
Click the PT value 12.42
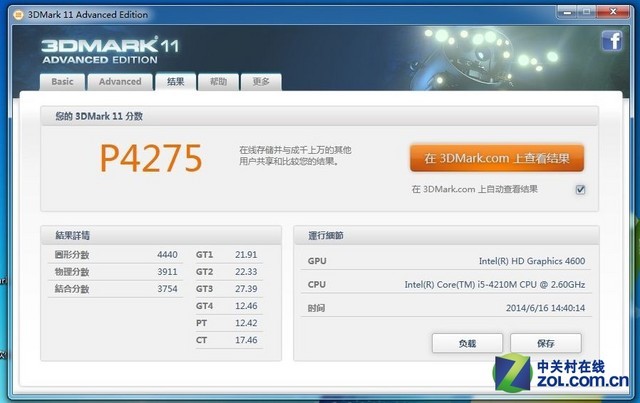(246, 323)
